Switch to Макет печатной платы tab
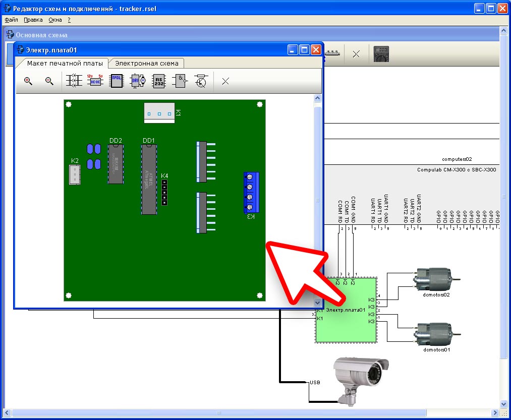 65,63
